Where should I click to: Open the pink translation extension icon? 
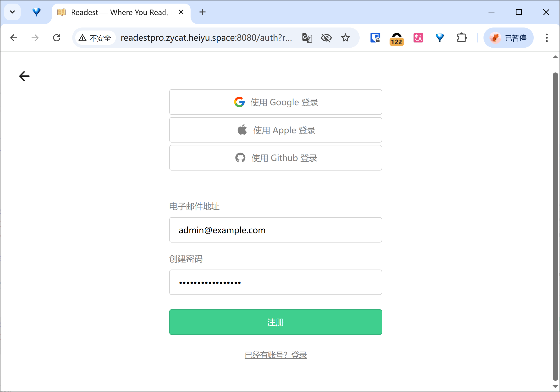pos(418,38)
